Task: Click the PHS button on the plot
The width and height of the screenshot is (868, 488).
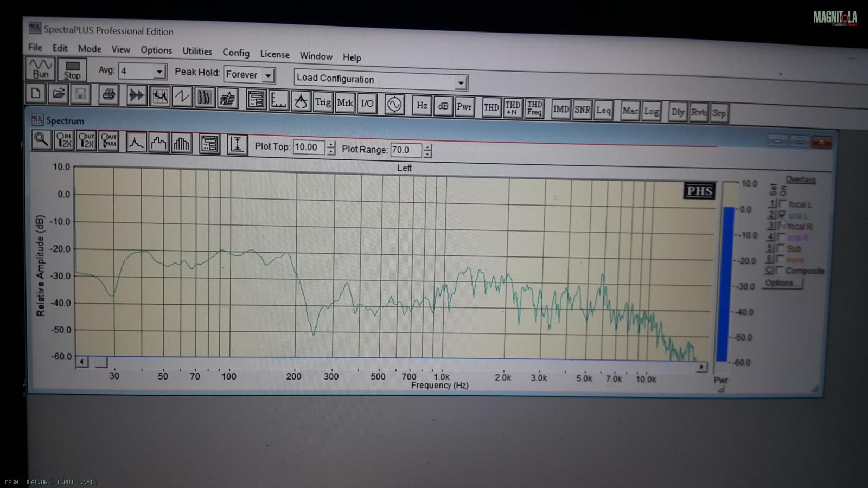Action: [699, 191]
